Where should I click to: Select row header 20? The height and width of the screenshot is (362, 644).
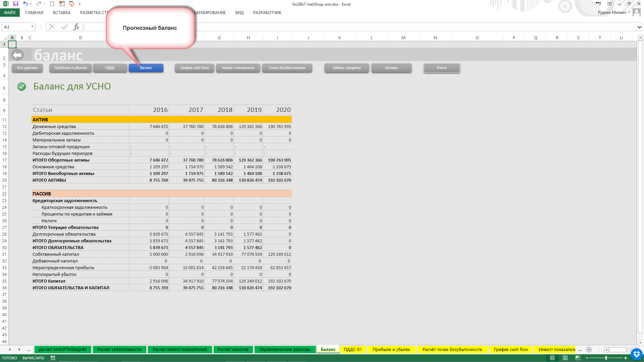(x=4, y=180)
